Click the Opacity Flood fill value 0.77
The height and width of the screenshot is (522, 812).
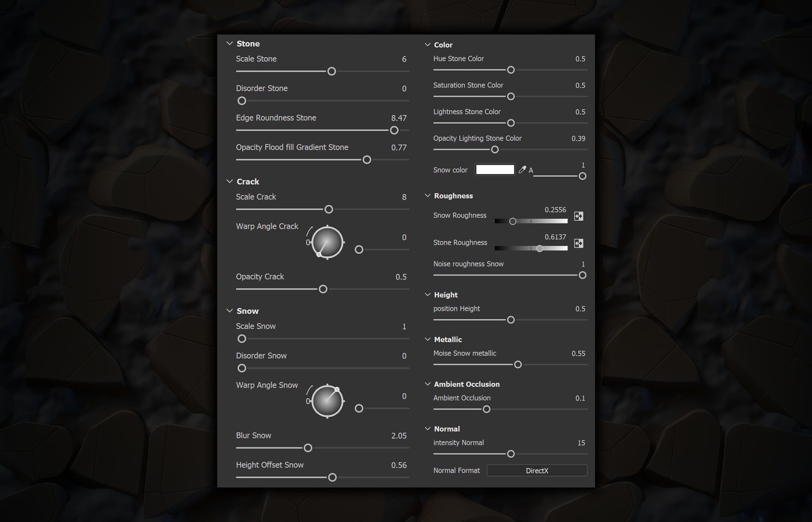point(399,147)
